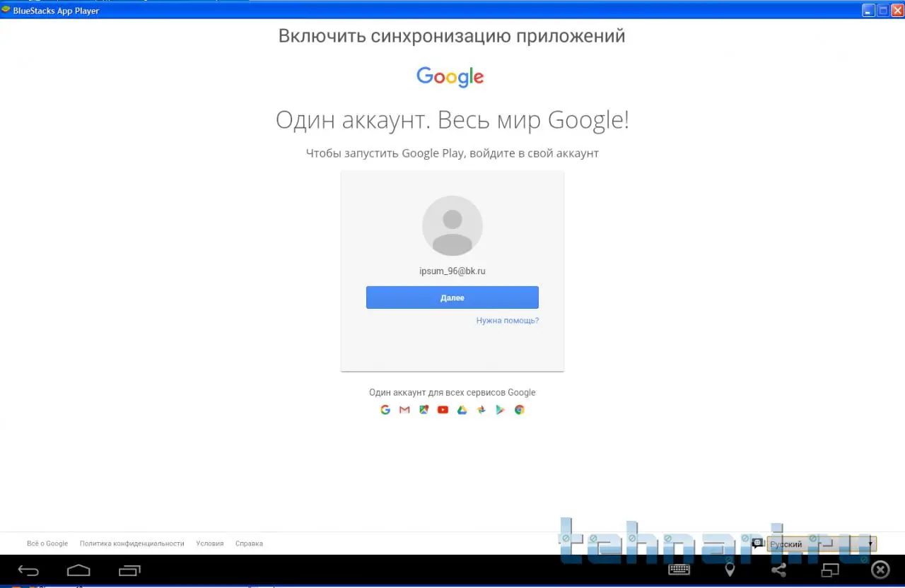Click the share icon in bottom bar
The width and height of the screenshot is (905, 588).
778,570
